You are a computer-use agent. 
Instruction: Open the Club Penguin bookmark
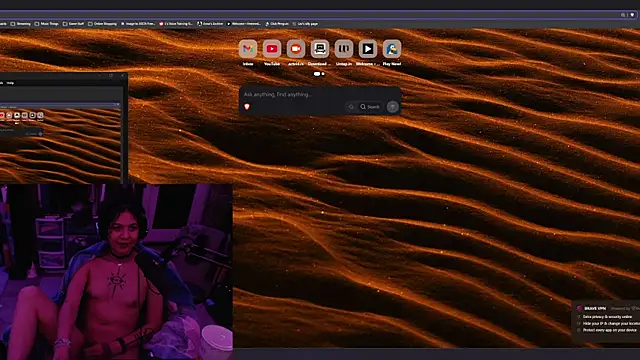tap(277, 24)
